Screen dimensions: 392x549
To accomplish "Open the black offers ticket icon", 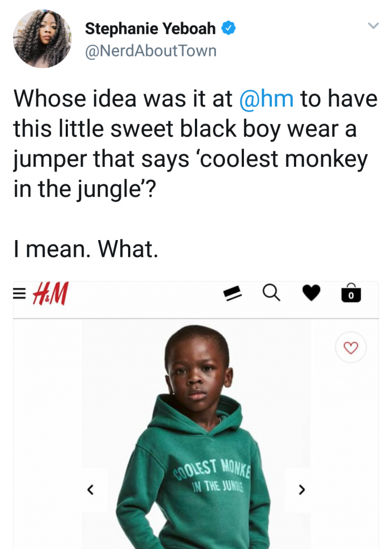I will pyautogui.click(x=232, y=293).
